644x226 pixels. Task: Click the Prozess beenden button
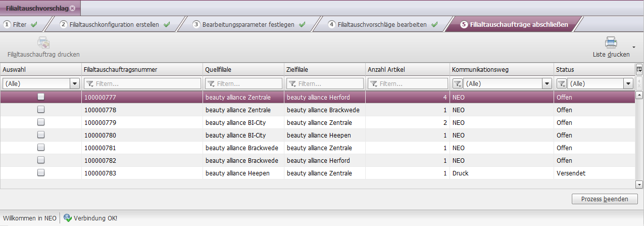point(605,199)
